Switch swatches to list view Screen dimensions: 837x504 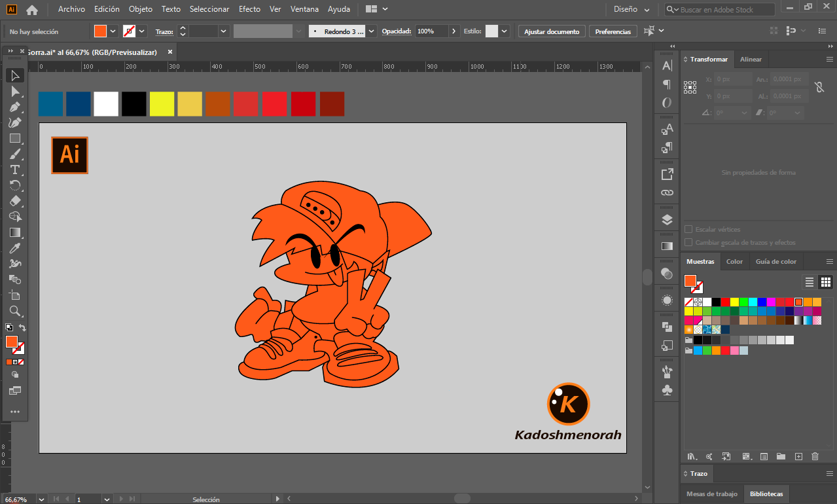810,282
